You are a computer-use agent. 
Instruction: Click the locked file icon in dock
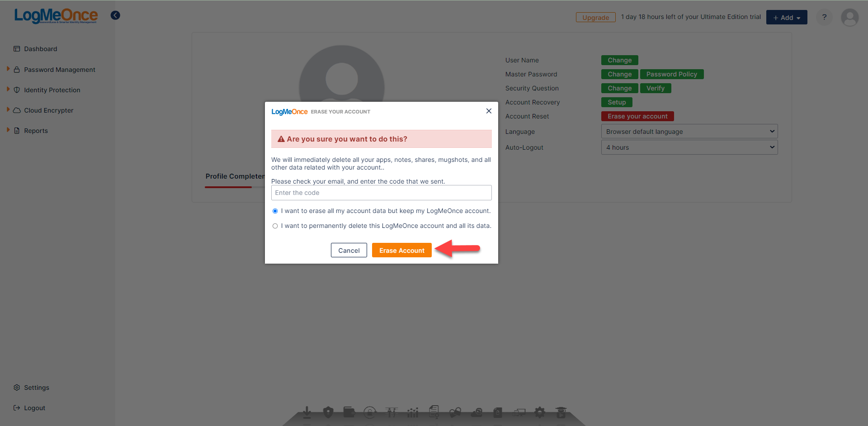click(x=498, y=412)
